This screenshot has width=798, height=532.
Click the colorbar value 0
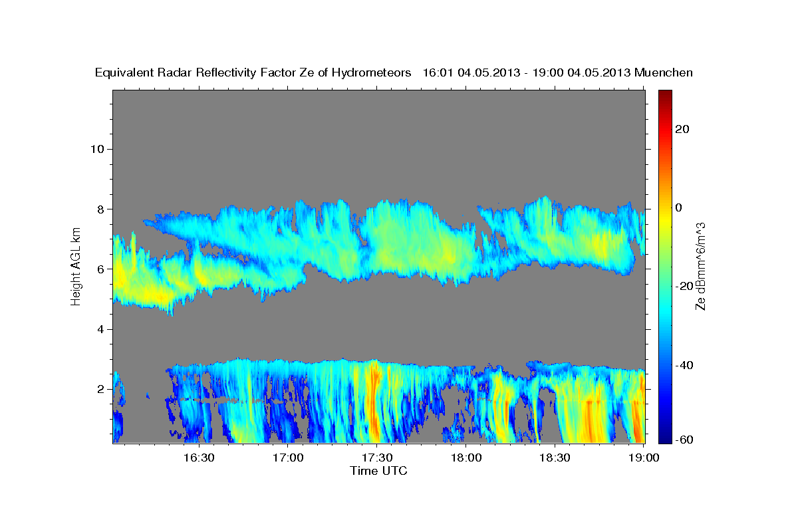coord(679,207)
